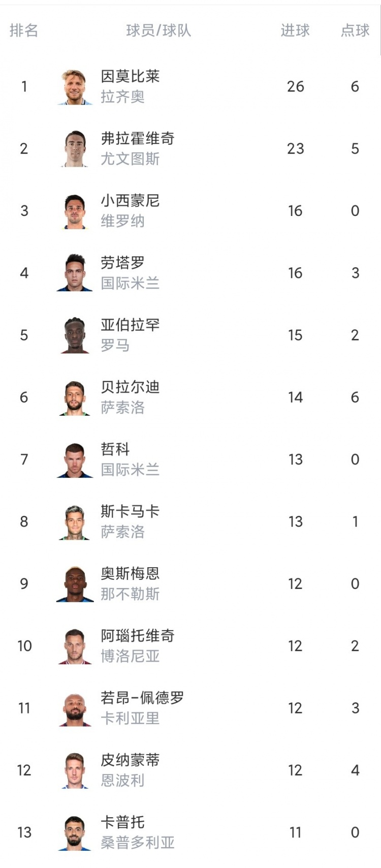Click the avatar beside 奥斯梅恩
This screenshot has height=868, width=381.
[75, 584]
